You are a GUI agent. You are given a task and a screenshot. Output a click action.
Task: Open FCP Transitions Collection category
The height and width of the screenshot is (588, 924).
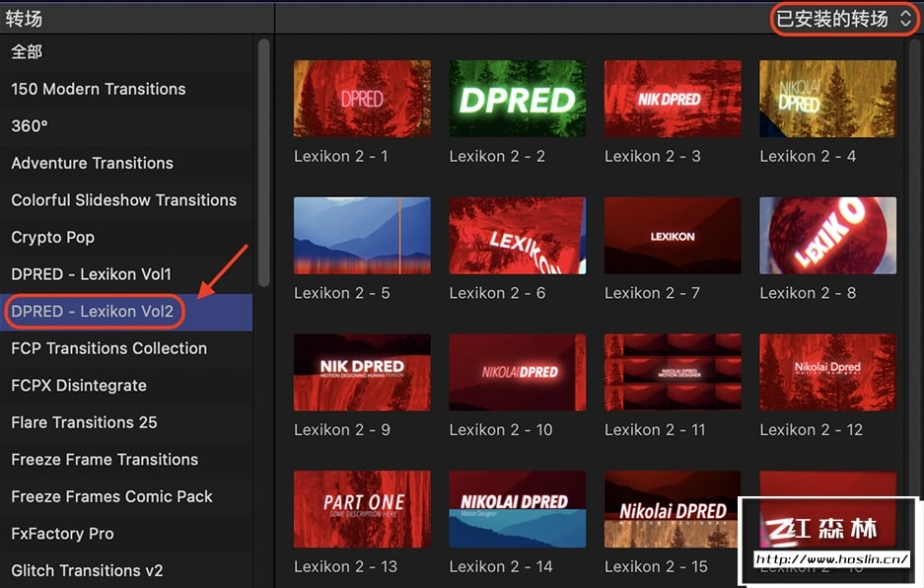126,348
